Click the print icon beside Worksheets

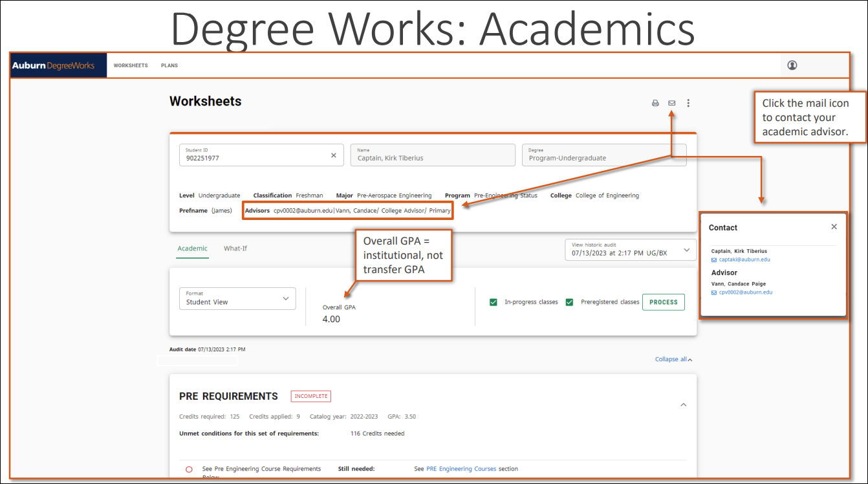pyautogui.click(x=655, y=103)
